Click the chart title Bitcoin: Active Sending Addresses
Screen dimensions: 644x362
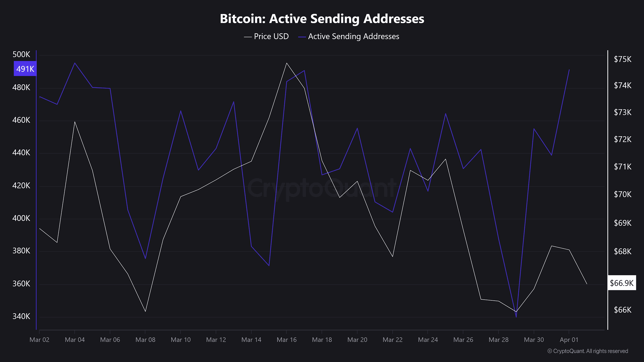tap(322, 19)
